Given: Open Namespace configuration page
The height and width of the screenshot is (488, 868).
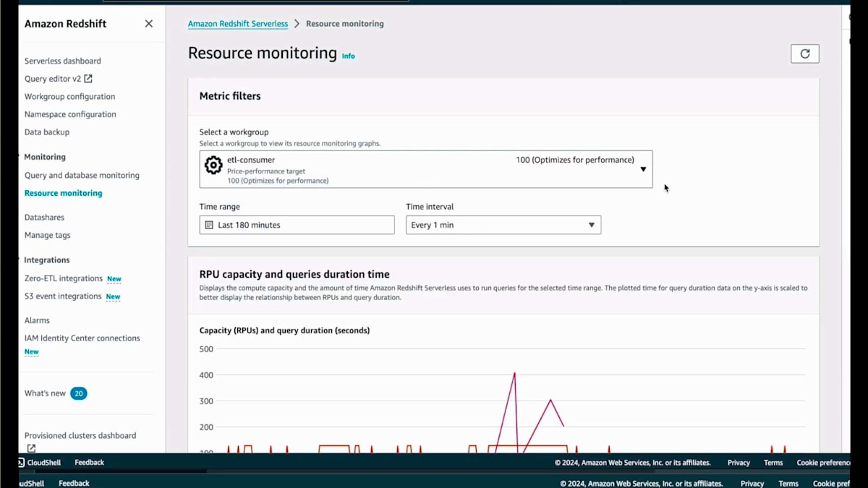Looking at the screenshot, I should [x=70, y=114].
